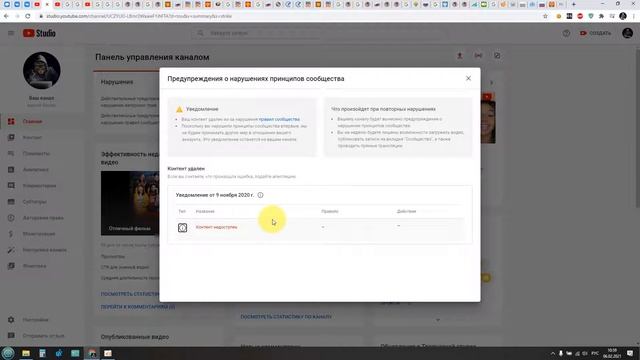Viewport: 640px width, 360px height.
Task: Open the account avatar menu in Studio header
Action: (x=627, y=33)
